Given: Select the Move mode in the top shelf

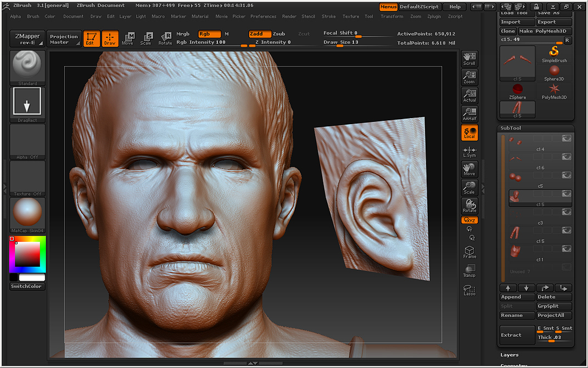Looking at the screenshot, I should pyautogui.click(x=127, y=38).
